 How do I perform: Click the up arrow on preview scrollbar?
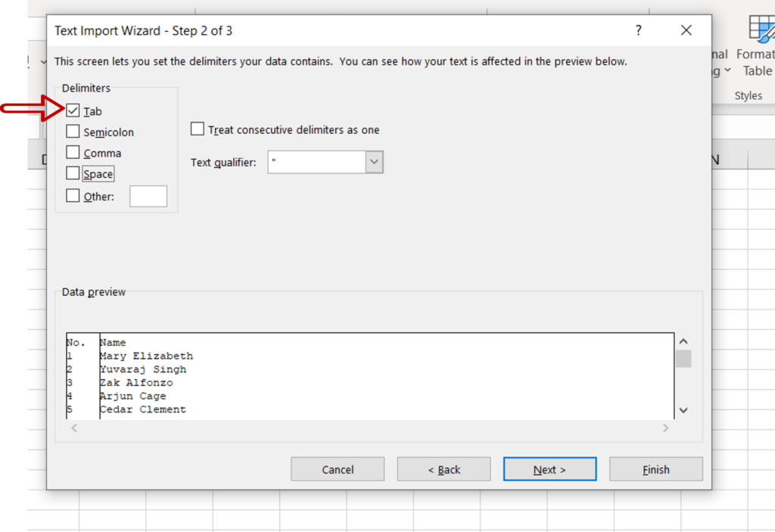[683, 341]
